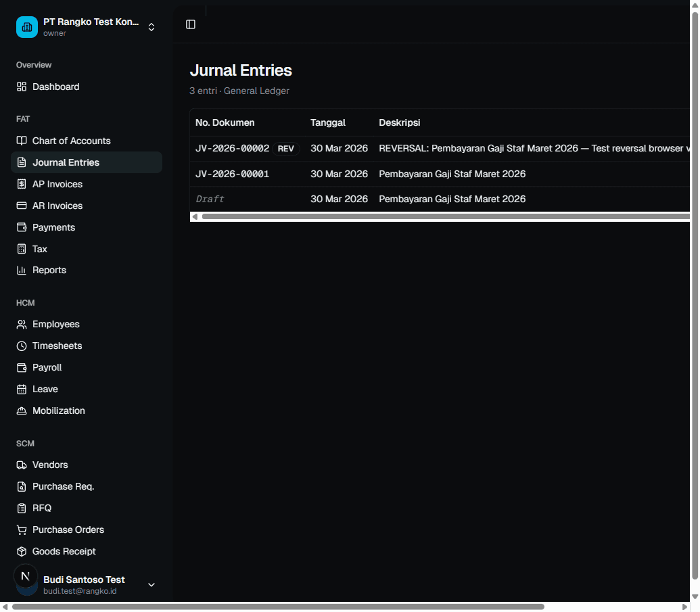Click the RFQ clipboard icon

point(22,508)
